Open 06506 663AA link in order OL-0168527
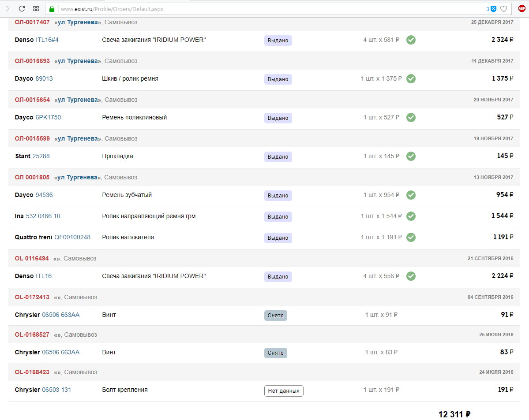The width and height of the screenshot is (529, 420). click(61, 352)
